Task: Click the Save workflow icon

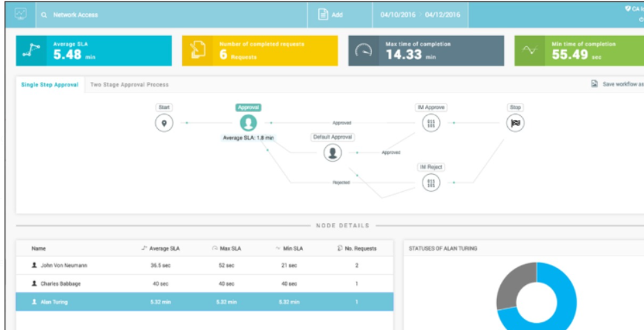Action: tap(594, 84)
